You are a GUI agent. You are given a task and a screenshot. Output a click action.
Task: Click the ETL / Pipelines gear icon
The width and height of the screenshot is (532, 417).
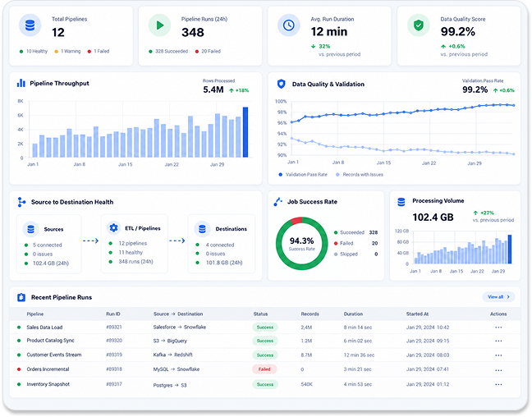click(113, 228)
